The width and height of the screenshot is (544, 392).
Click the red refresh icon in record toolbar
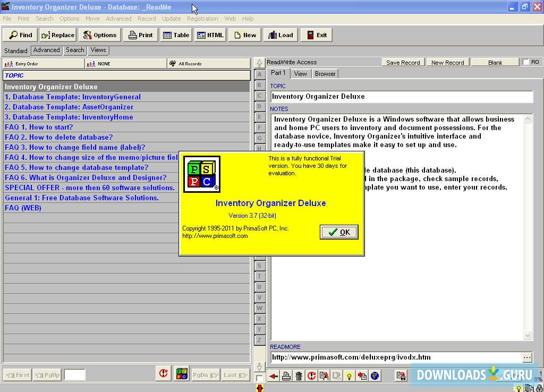pyautogui.click(x=311, y=376)
